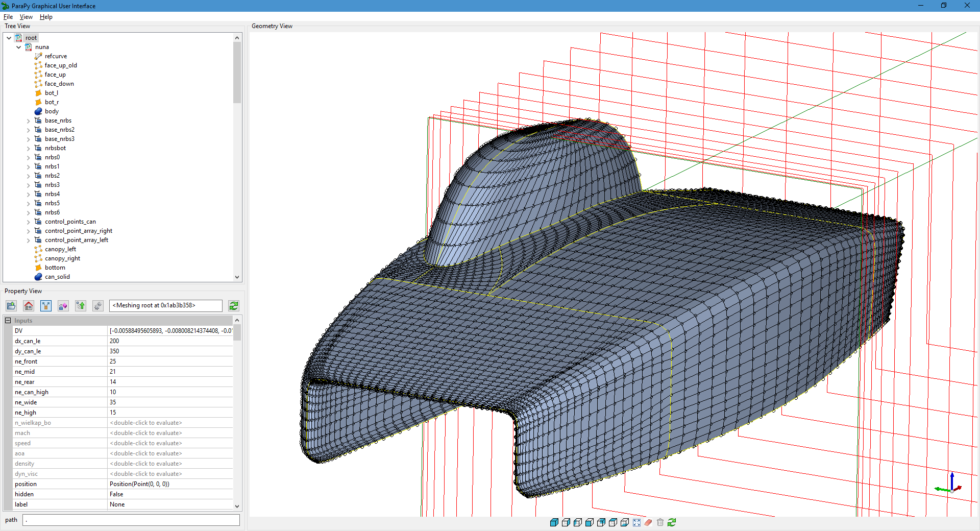Open the File menu
This screenshot has width=980, height=531.
[x=8, y=17]
